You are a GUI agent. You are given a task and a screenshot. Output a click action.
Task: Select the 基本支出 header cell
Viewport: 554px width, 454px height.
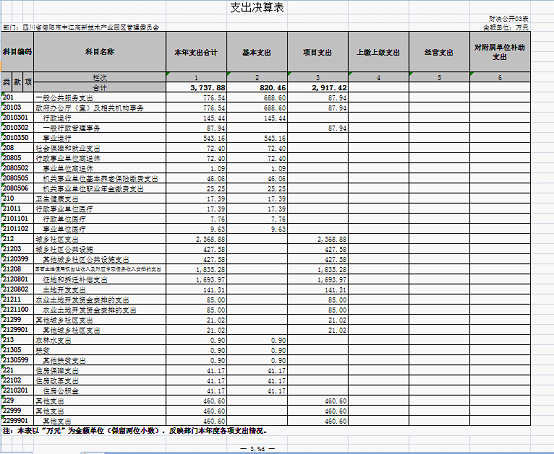pos(257,52)
